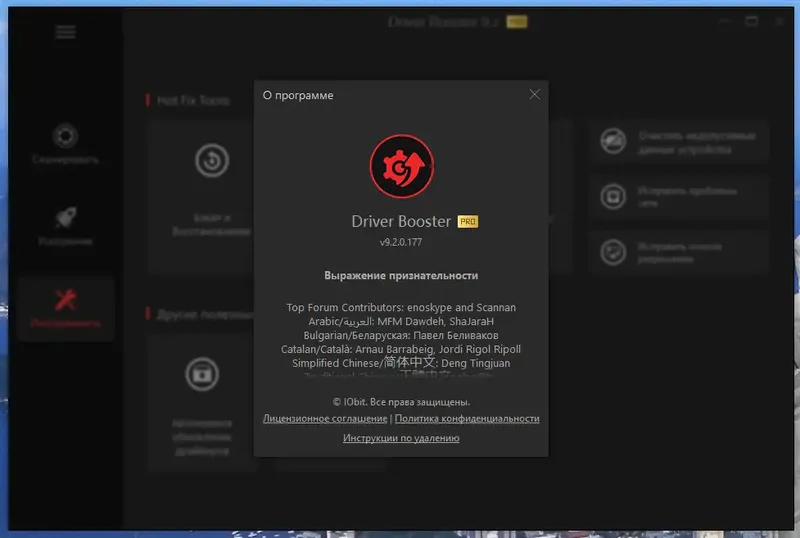Click the Driver Booster name in dialog

coord(401,222)
